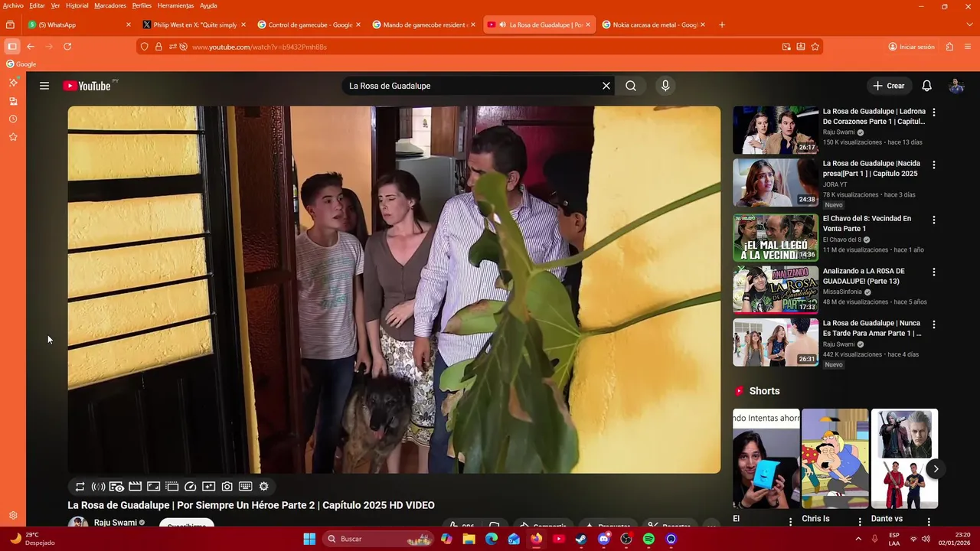Open File Explorer from the taskbar
This screenshot has height=551, width=980.
(469, 539)
